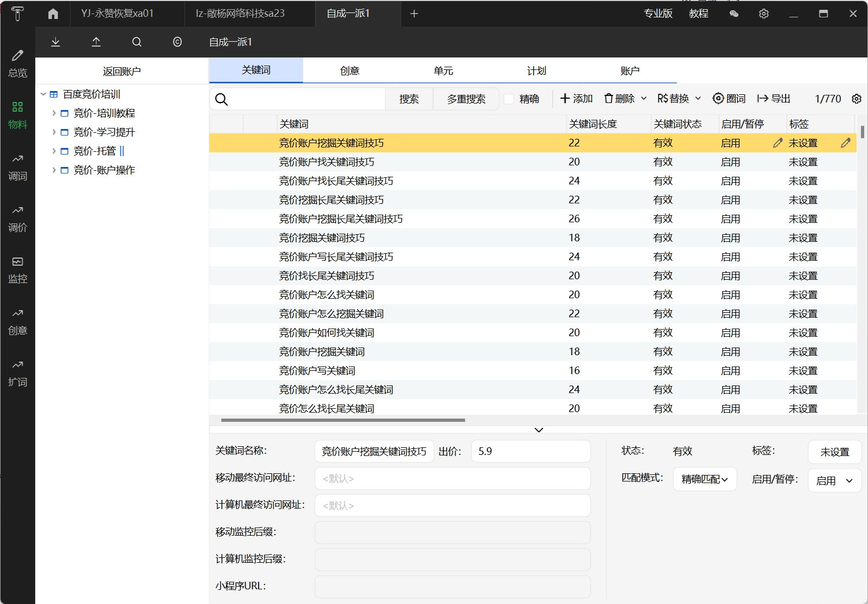The height and width of the screenshot is (604, 868).
Task: Open the table column settings gear
Action: (x=857, y=99)
